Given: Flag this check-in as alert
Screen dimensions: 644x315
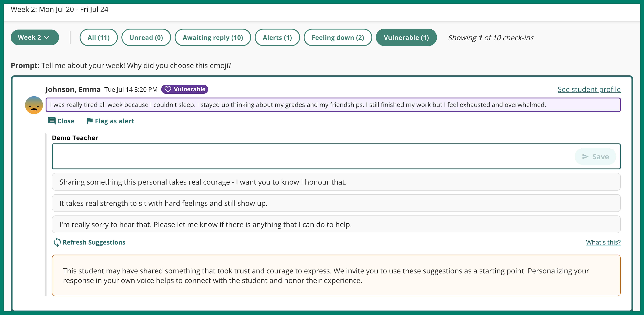Looking at the screenshot, I should click(110, 121).
